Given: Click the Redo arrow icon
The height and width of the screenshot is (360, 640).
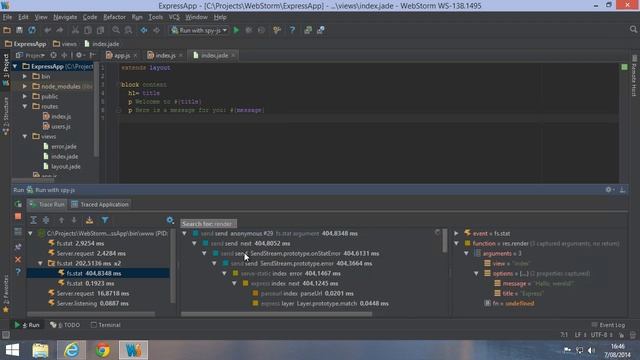Looking at the screenshot, I should (60, 30).
